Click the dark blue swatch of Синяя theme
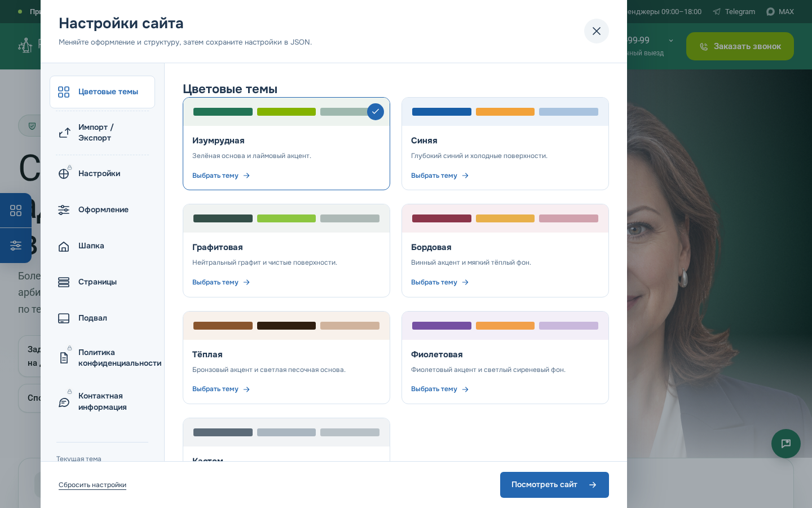 tap(442, 112)
